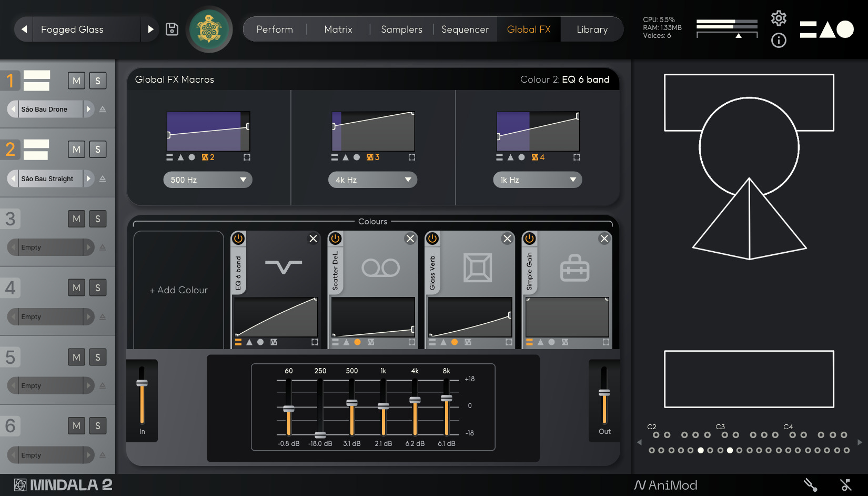The image size is (868, 496).
Task: Expand the 500 Hz macro graph
Action: pyautogui.click(x=247, y=157)
